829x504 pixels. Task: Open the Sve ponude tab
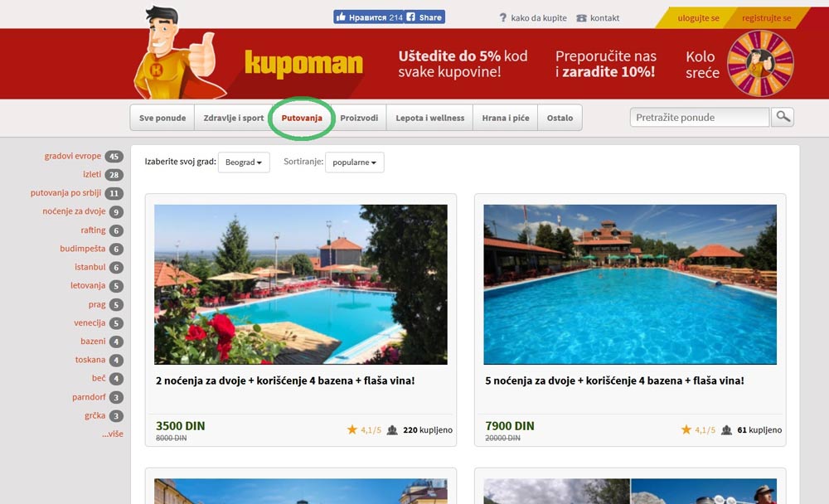[x=162, y=118]
